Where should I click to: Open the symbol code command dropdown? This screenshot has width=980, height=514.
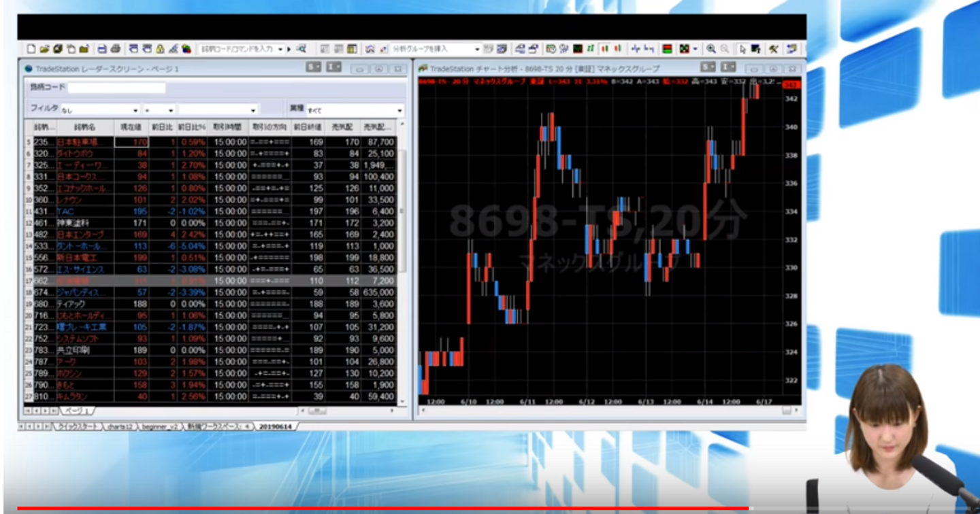click(280, 49)
